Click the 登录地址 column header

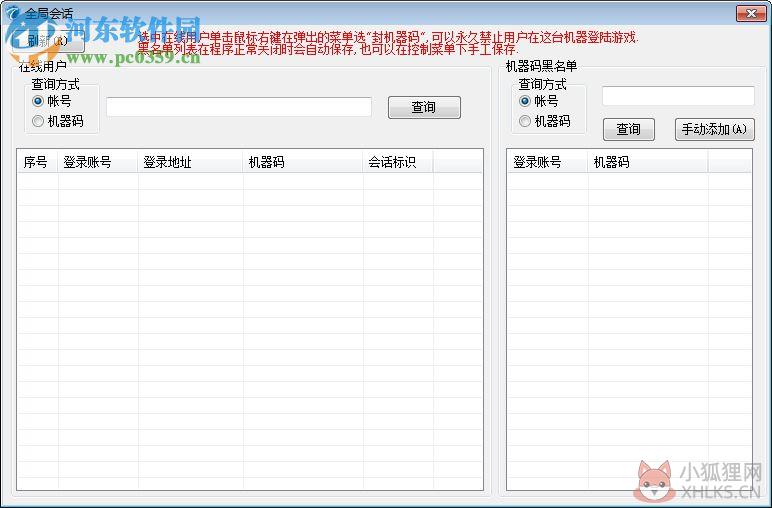191,162
